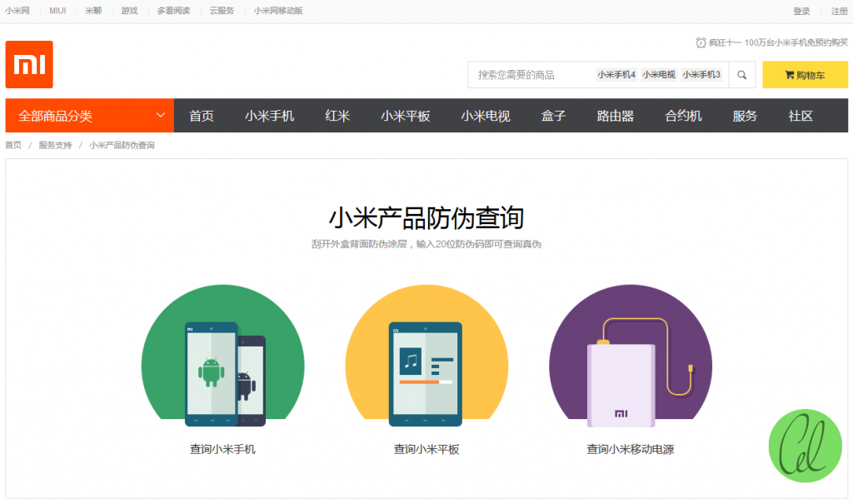The height and width of the screenshot is (504, 853).
Task: Open 小米电视 navigation item
Action: (486, 116)
